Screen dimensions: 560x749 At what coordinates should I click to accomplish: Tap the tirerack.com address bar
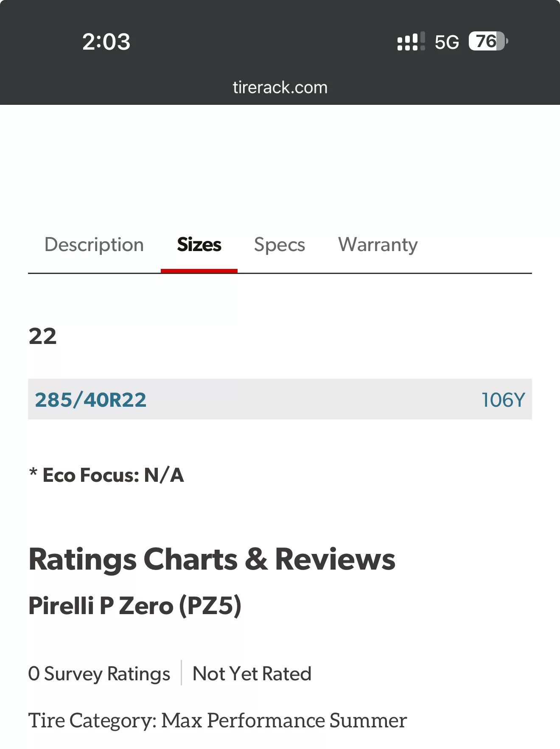tap(280, 87)
